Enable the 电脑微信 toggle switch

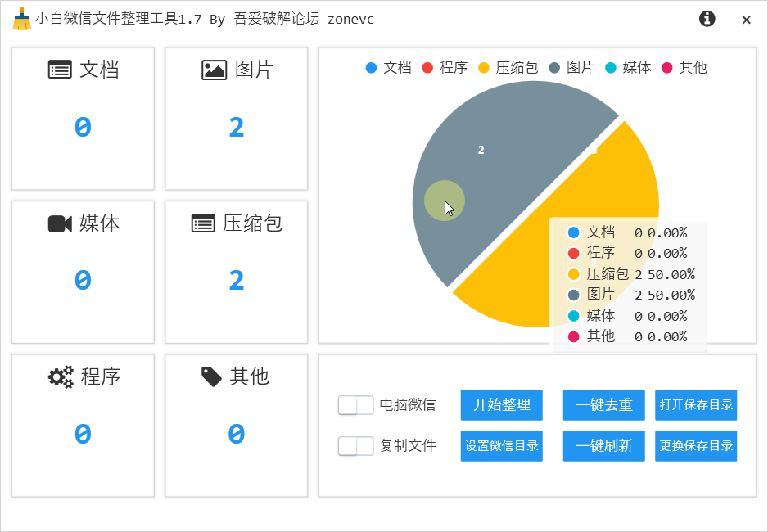point(355,405)
